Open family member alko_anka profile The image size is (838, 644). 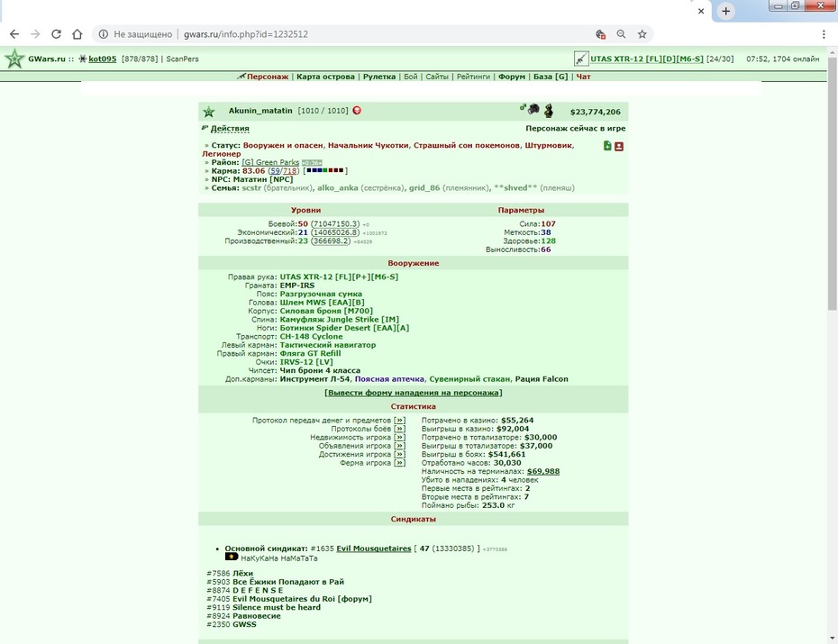338,188
